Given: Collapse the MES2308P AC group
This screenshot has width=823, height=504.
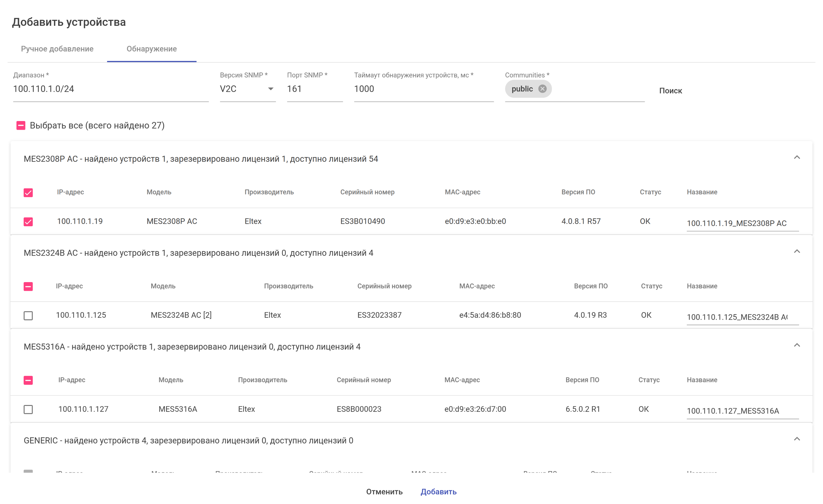Looking at the screenshot, I should pos(797,158).
